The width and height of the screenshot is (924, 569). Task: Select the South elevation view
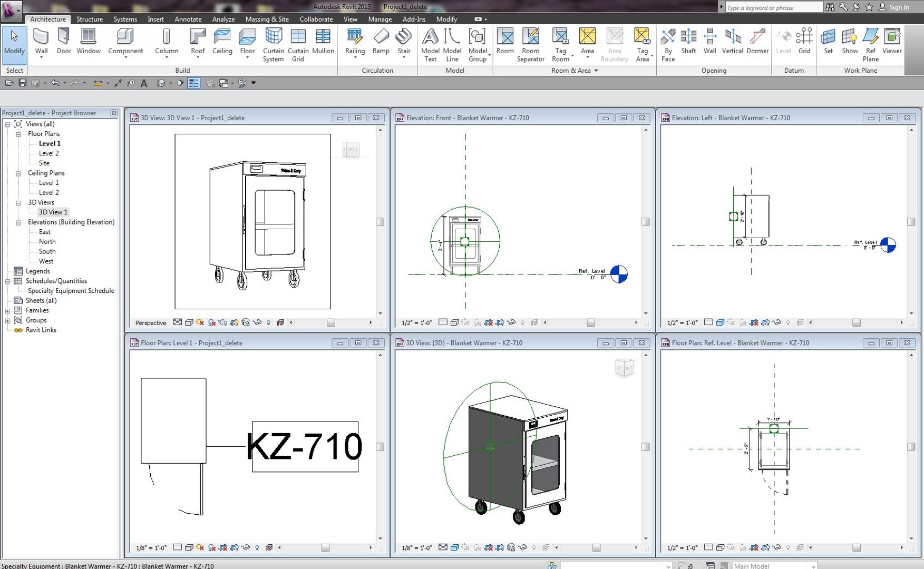pyautogui.click(x=47, y=252)
